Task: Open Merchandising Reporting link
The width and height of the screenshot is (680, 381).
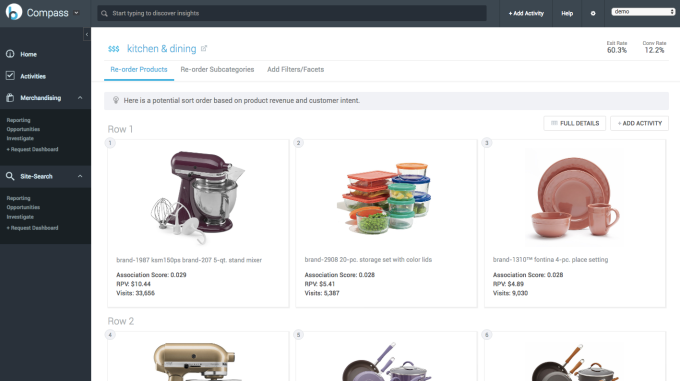Action: coord(18,120)
